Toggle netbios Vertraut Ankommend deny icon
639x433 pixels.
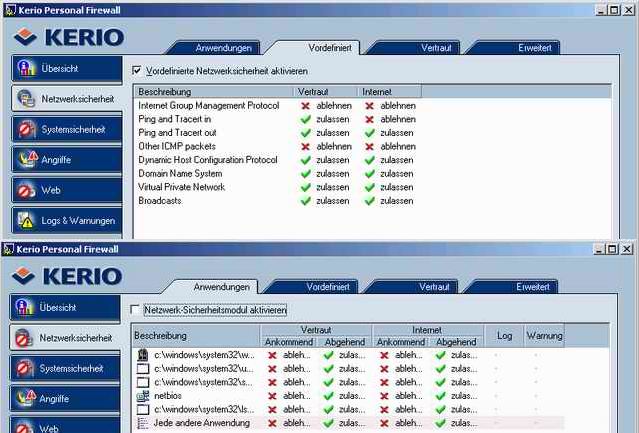pos(272,396)
